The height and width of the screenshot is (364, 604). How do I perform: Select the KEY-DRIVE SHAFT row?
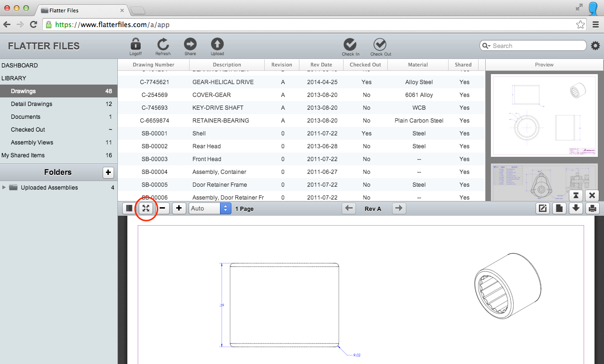tap(301, 108)
